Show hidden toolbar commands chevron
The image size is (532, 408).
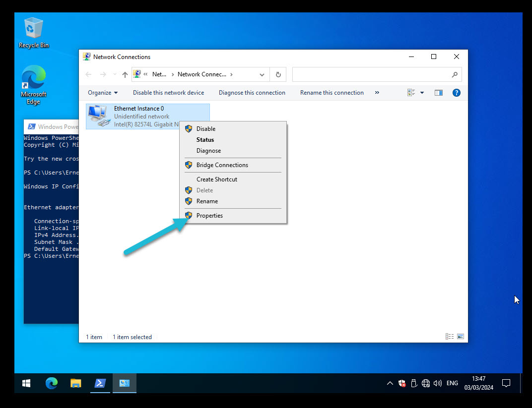(x=377, y=93)
